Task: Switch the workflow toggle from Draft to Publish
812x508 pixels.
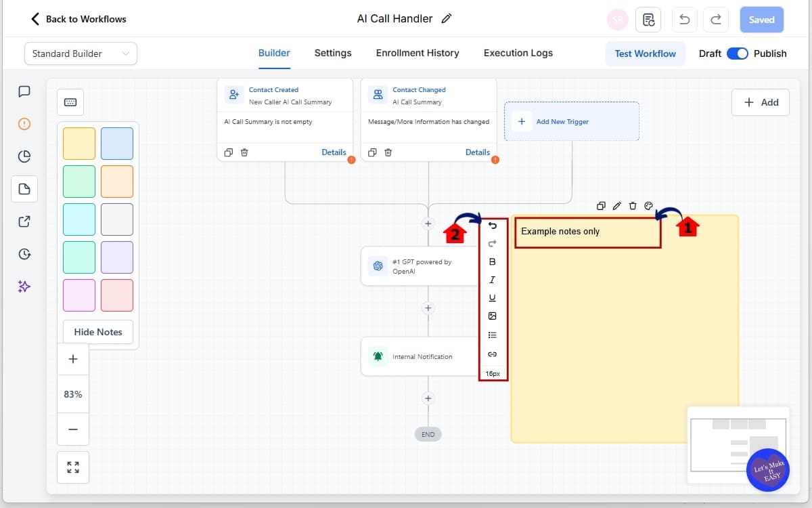Action: pos(738,53)
